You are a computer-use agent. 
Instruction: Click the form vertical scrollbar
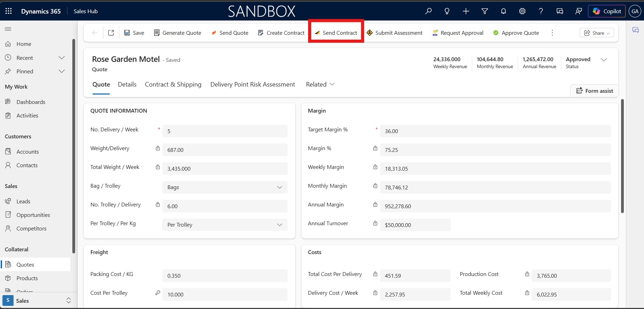[x=622, y=156]
